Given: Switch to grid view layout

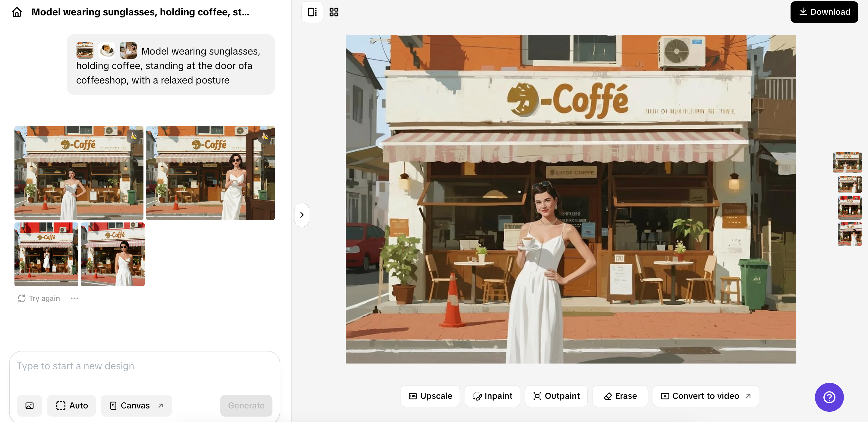Looking at the screenshot, I should click(334, 12).
